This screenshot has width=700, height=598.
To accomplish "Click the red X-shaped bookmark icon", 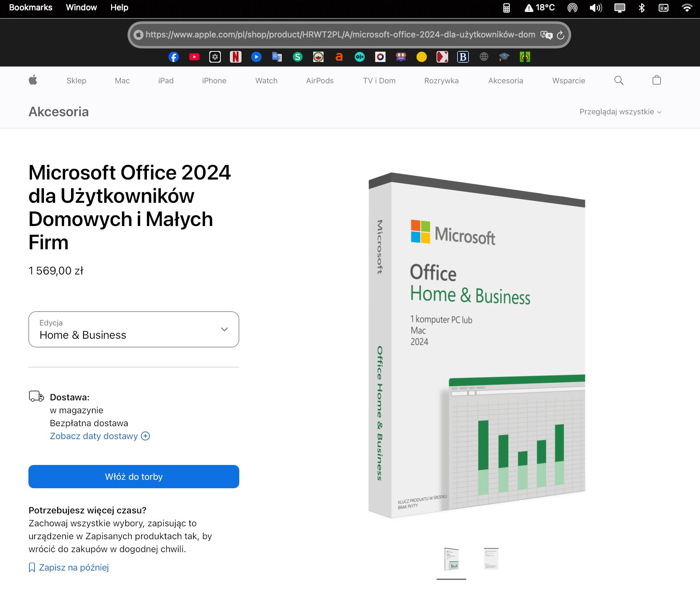I will (x=442, y=57).
